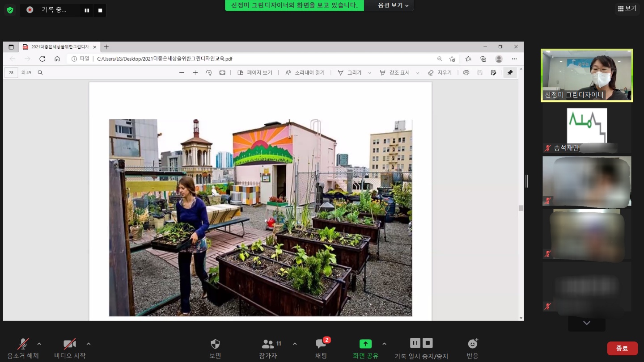
Task: Print the PDF document
Action: tap(466, 72)
